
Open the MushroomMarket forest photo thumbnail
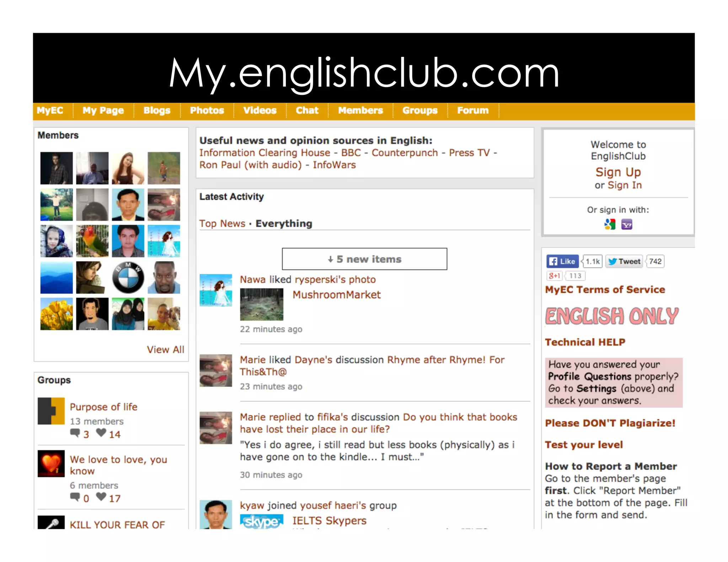pyautogui.click(x=262, y=304)
